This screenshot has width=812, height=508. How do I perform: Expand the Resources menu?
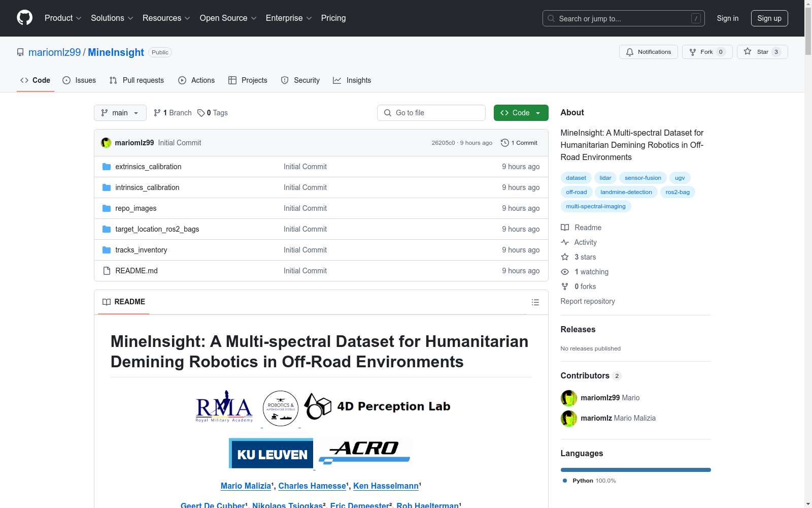point(166,18)
